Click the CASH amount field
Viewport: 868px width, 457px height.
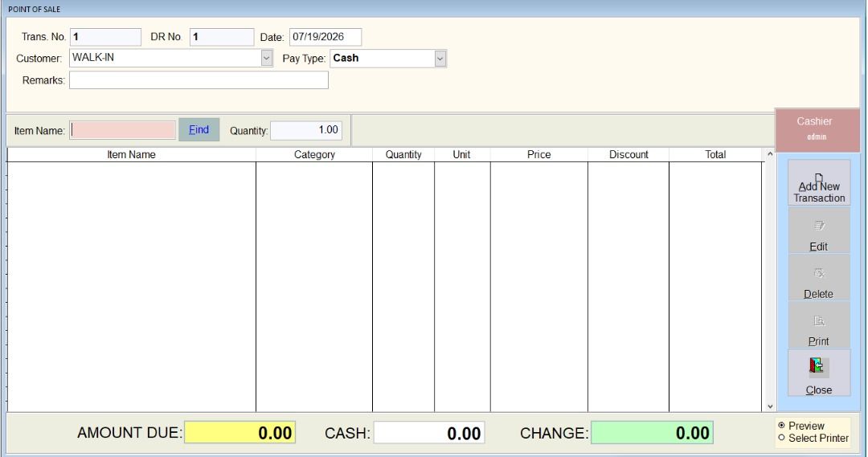[429, 433]
